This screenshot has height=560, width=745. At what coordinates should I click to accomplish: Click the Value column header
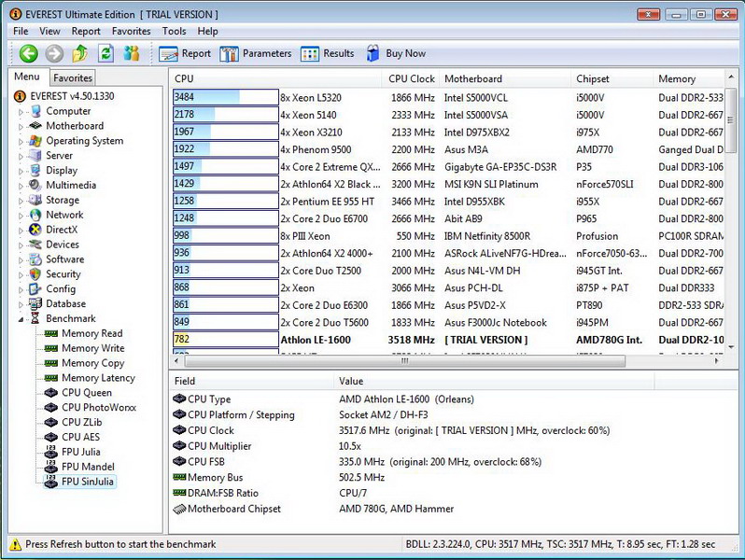point(351,381)
